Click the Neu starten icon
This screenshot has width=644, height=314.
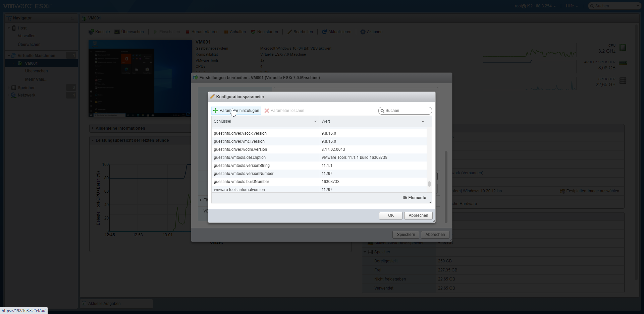click(253, 32)
